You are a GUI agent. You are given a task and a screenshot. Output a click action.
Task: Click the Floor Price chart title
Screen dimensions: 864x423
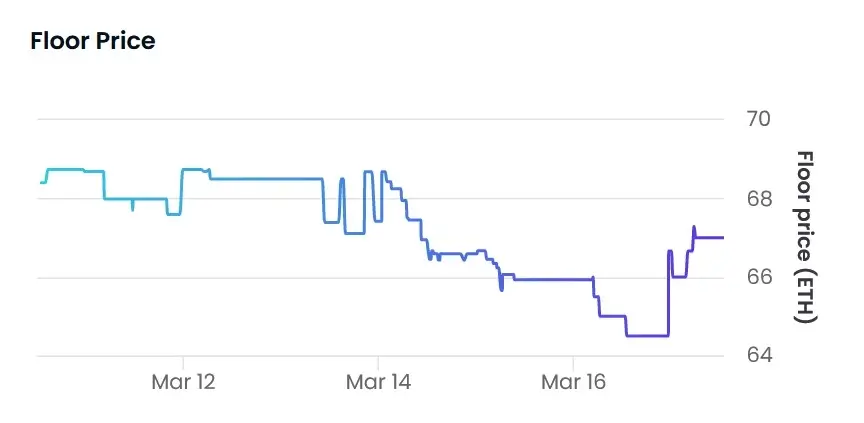click(x=93, y=41)
